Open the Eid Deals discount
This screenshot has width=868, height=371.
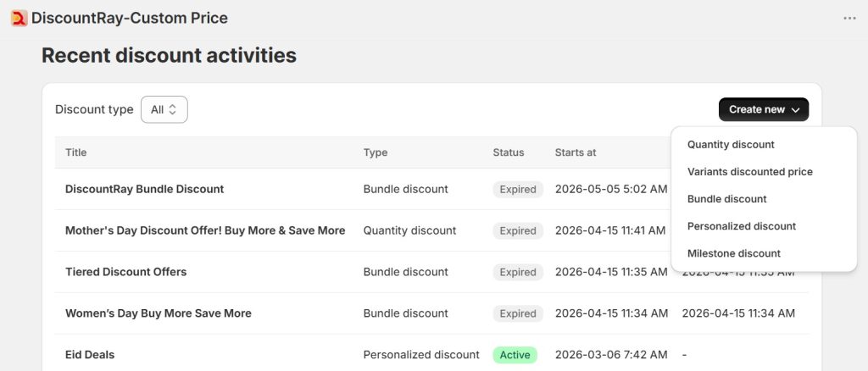click(x=90, y=354)
